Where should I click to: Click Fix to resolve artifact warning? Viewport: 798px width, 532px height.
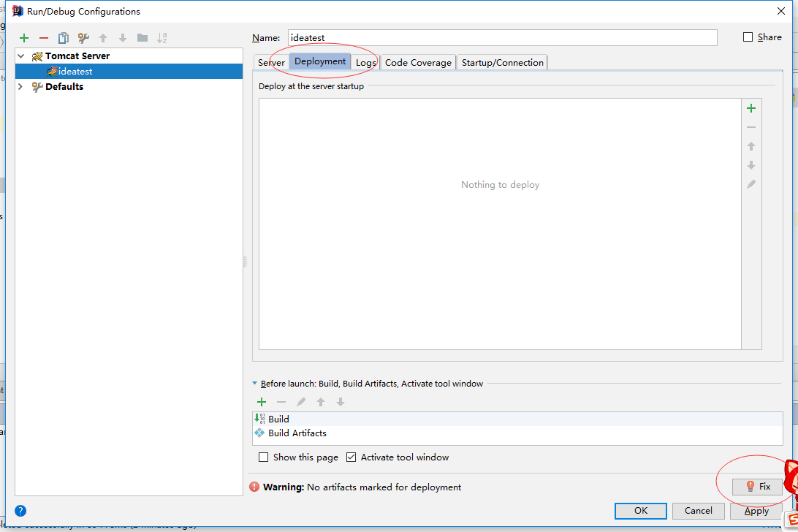tap(757, 487)
